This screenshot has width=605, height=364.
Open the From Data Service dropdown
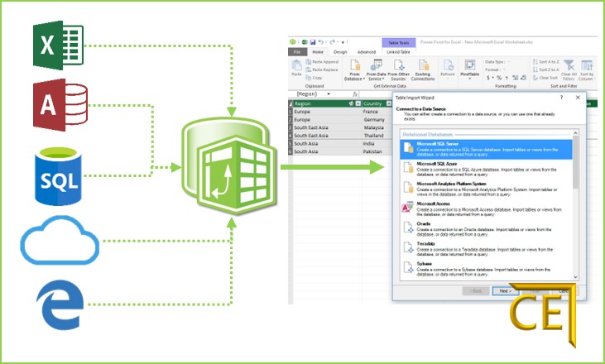376,70
